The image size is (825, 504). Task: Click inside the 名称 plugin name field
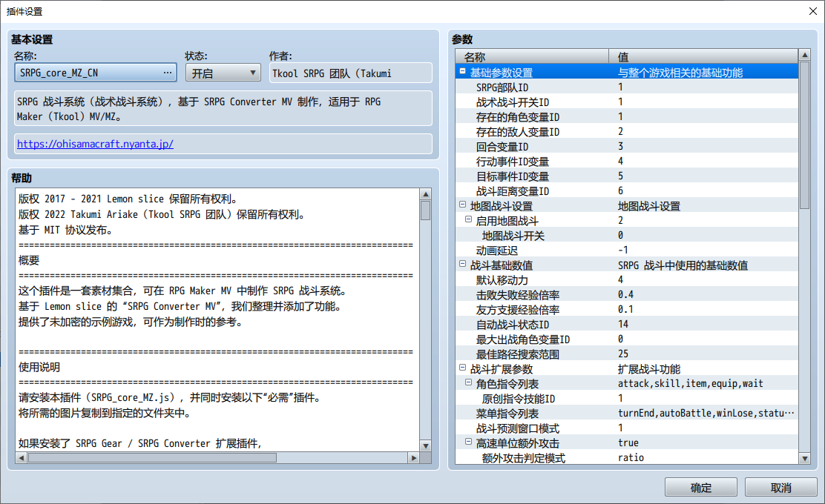tap(82, 72)
